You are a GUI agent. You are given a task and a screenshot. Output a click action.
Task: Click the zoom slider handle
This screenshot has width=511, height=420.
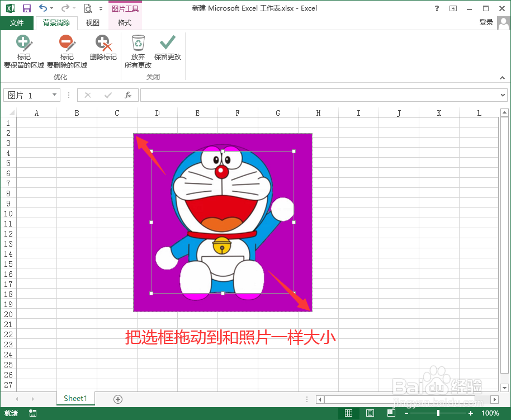(x=438, y=413)
